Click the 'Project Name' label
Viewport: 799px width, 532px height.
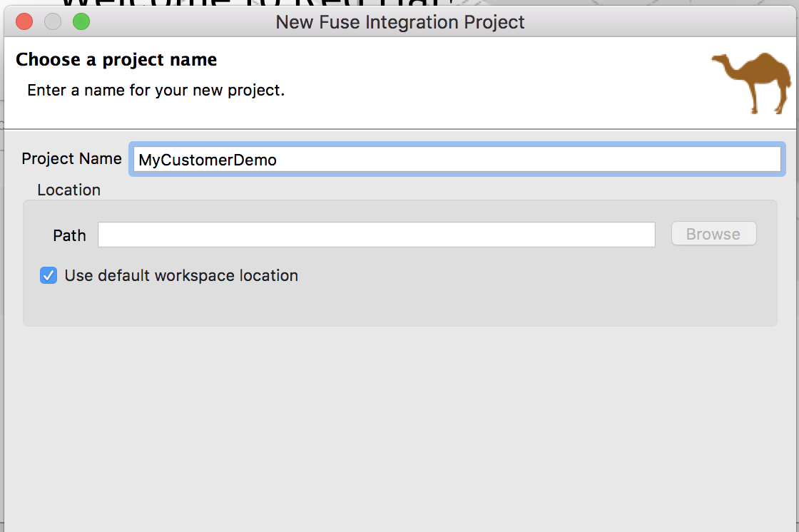pyautogui.click(x=71, y=159)
